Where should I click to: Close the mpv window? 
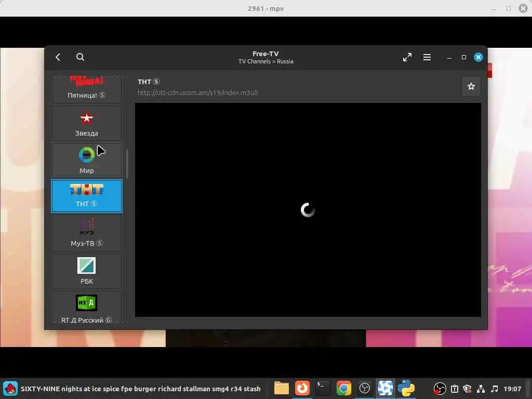523,8
